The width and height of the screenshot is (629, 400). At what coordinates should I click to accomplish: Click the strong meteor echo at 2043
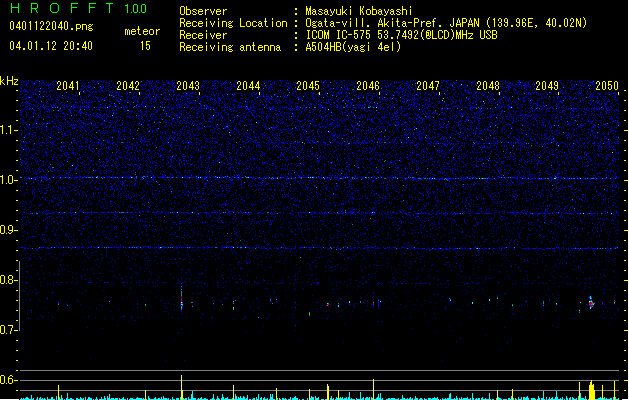tap(182, 299)
